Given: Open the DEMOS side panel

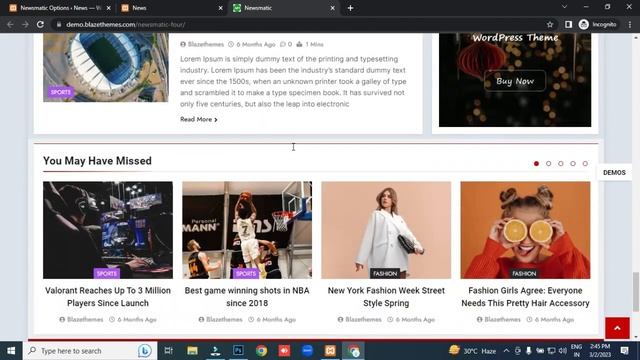Looking at the screenshot, I should point(614,173).
